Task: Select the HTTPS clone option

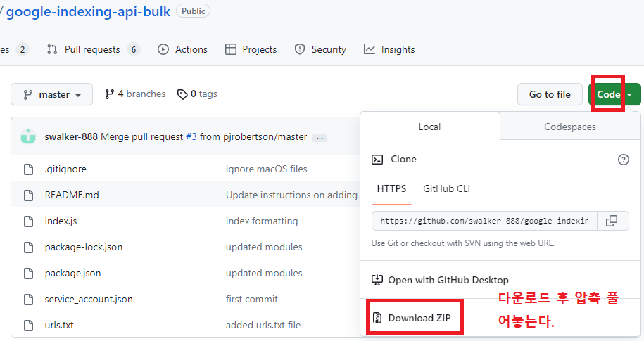Action: click(x=391, y=188)
